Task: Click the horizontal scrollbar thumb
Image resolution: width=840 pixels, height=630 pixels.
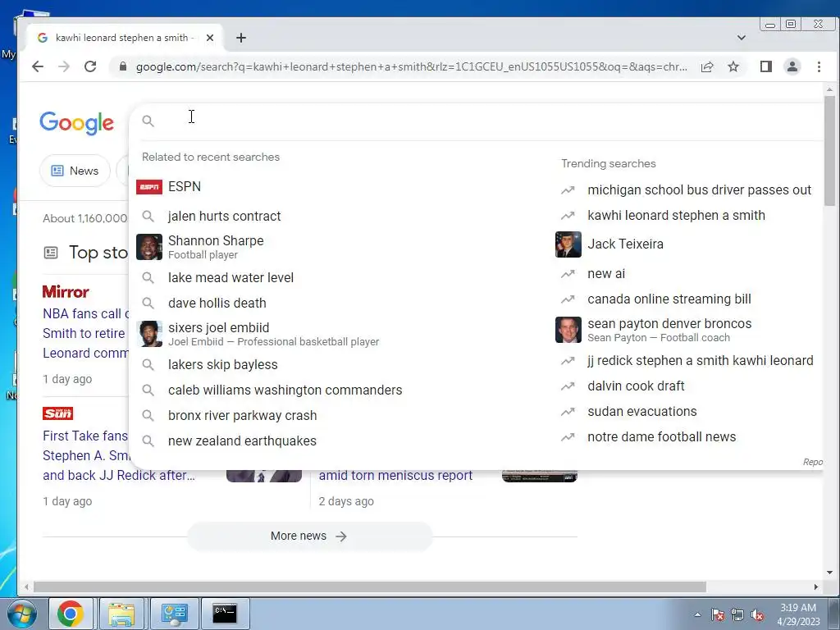Action: [x=370, y=587]
